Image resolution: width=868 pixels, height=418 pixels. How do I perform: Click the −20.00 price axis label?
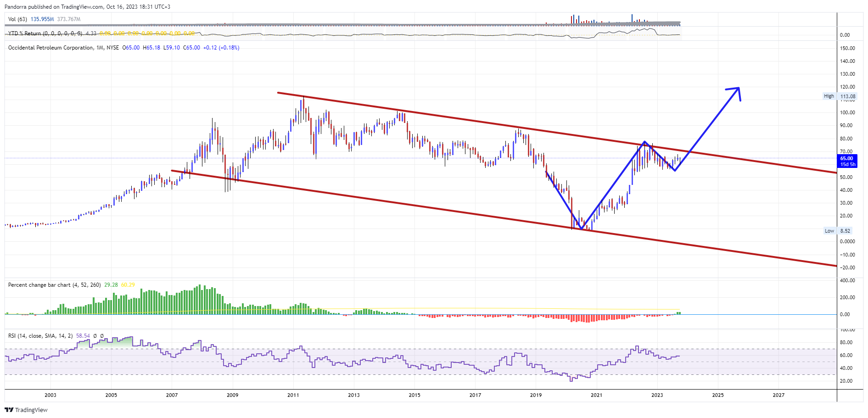847,268
